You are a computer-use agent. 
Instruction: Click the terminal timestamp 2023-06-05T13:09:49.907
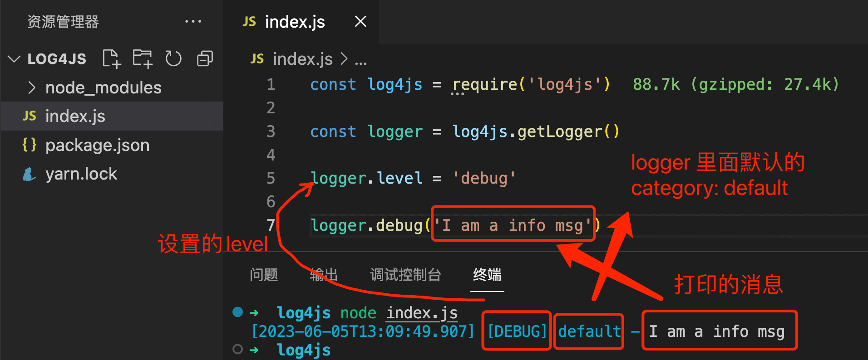click(363, 331)
